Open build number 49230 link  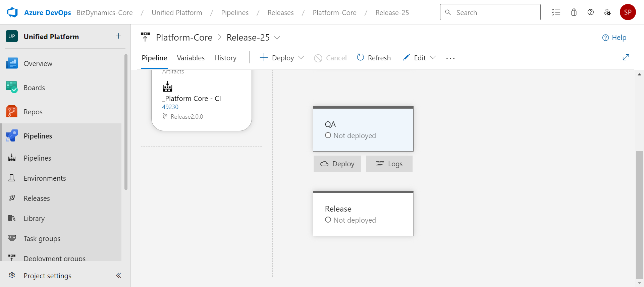(170, 107)
